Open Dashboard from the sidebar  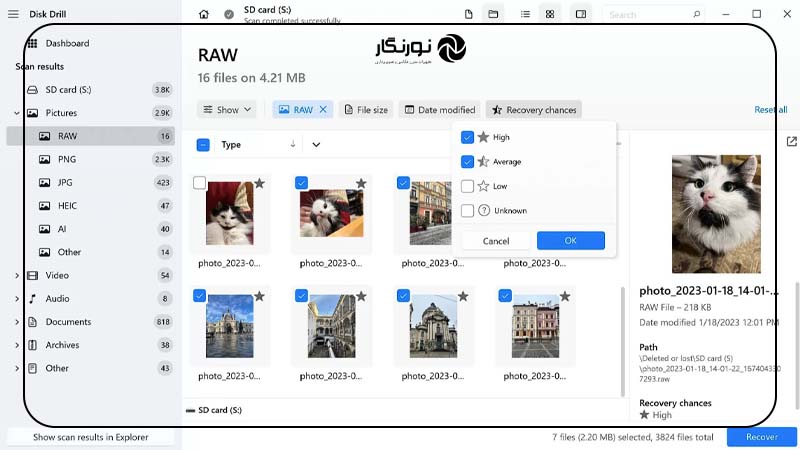tap(67, 43)
